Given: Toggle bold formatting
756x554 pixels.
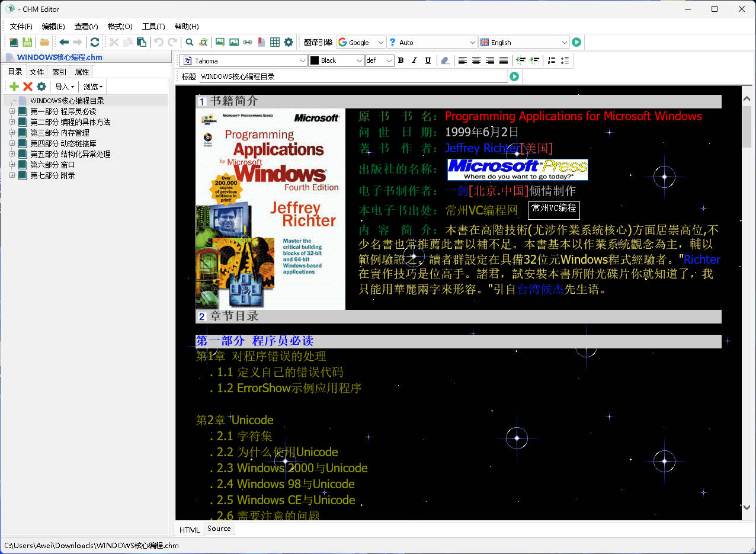Looking at the screenshot, I should tap(401, 60).
